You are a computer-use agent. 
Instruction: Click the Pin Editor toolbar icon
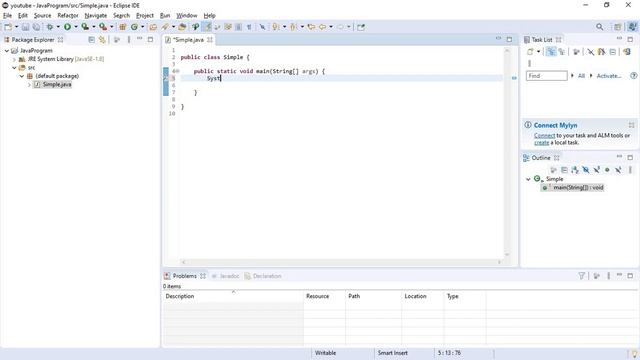click(361, 27)
